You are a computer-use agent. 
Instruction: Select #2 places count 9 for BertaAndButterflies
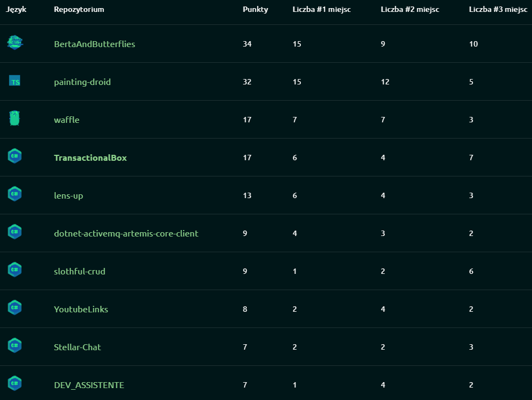tap(383, 44)
